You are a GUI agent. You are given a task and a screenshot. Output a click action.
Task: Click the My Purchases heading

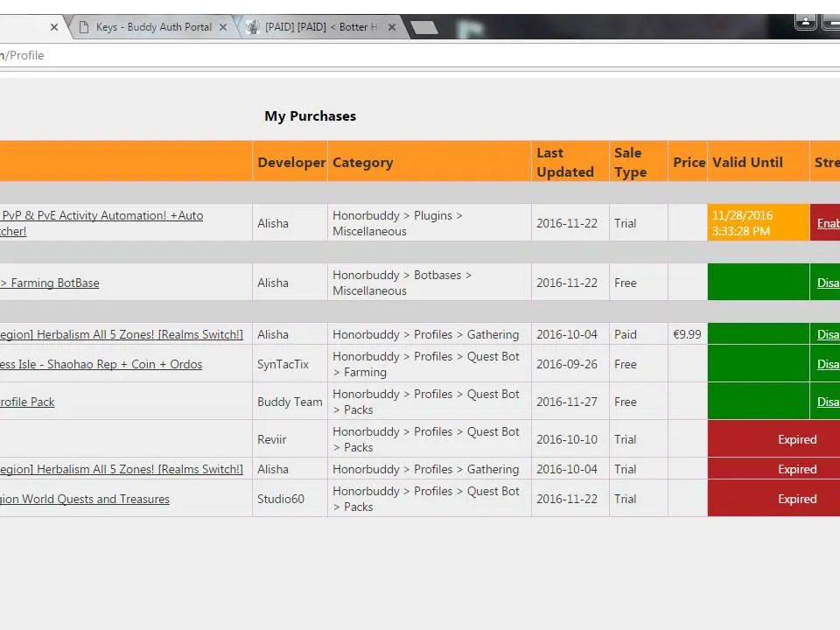click(x=310, y=116)
